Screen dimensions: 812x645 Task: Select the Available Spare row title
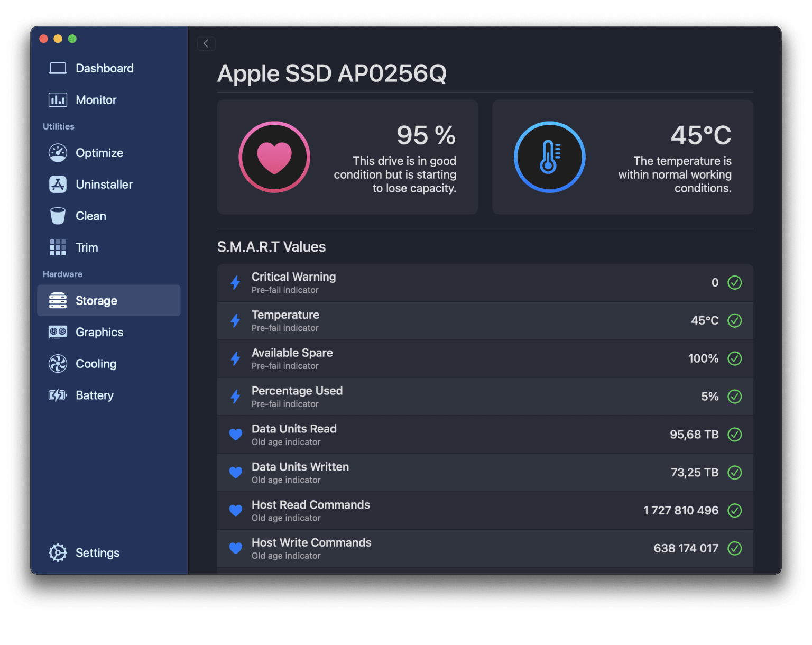(x=292, y=353)
